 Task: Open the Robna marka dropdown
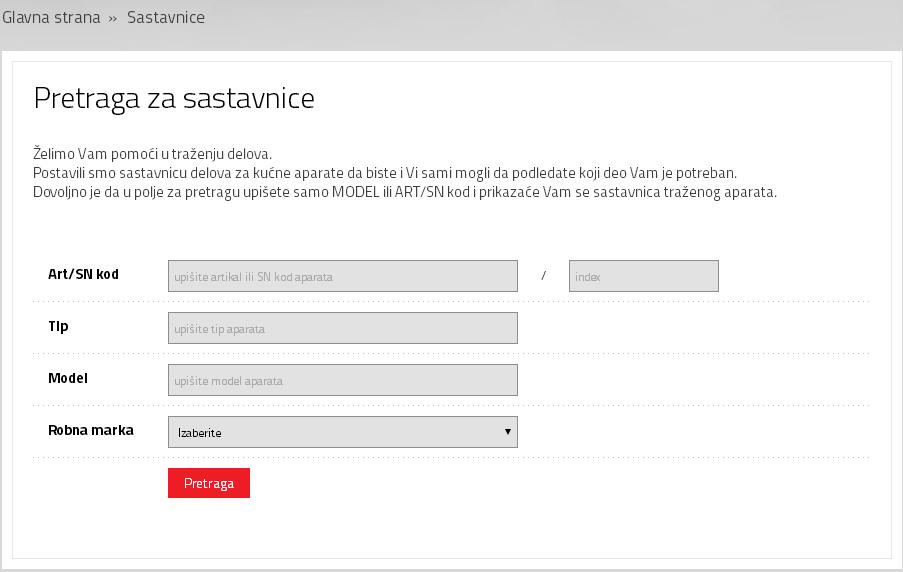tap(342, 432)
